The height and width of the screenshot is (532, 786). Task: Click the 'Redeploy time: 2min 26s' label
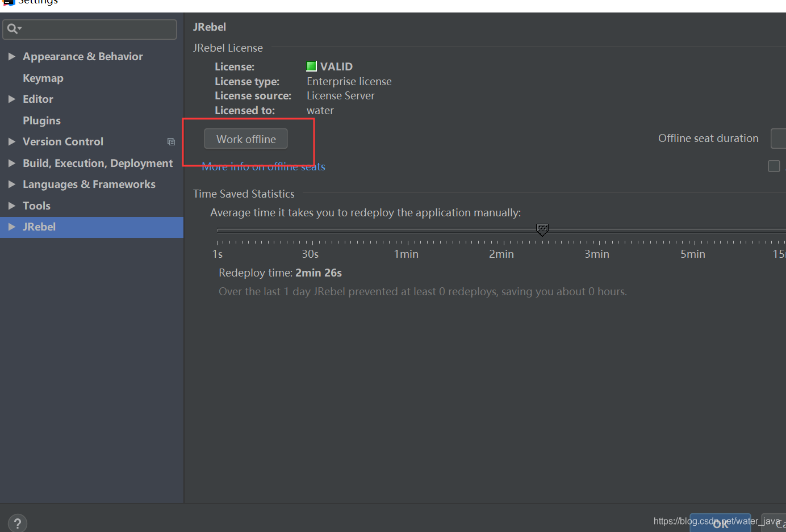point(281,273)
